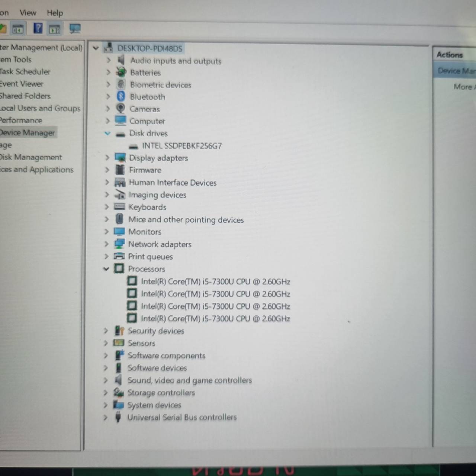
Task: Click the show/hide action pane toolbar icon
Action: pos(55,29)
